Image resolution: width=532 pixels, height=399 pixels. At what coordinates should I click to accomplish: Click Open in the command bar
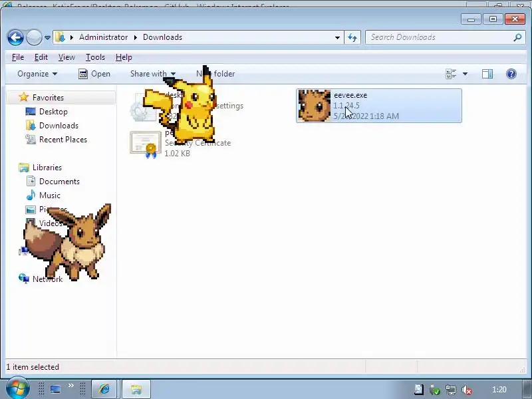94,74
